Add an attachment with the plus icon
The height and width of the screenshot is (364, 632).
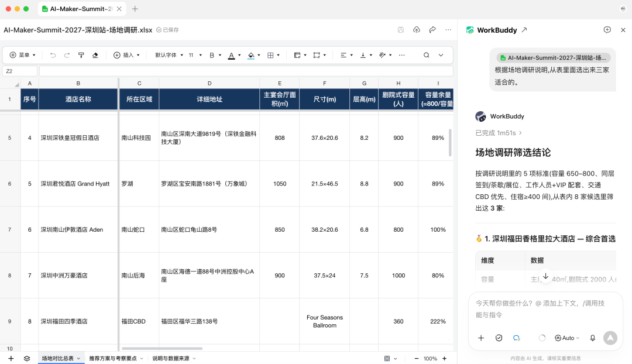pyautogui.click(x=481, y=338)
